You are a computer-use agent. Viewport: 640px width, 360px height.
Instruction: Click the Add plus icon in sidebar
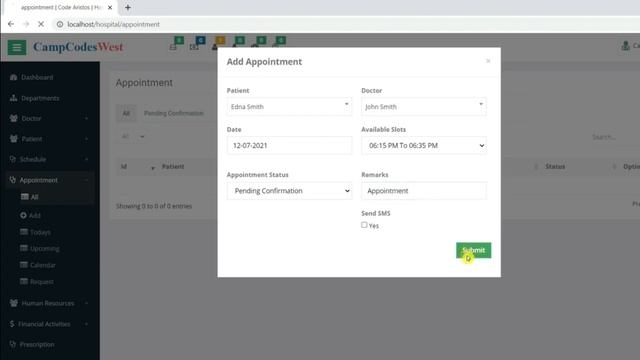(23, 215)
